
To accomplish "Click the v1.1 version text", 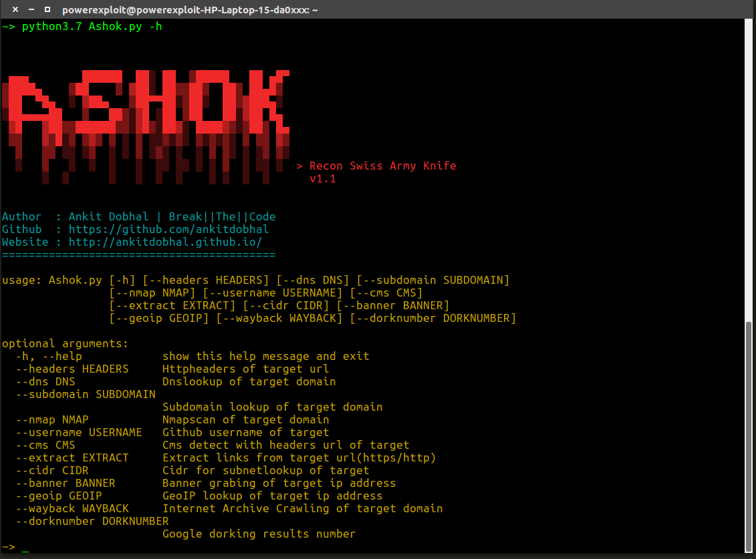I will 323,179.
